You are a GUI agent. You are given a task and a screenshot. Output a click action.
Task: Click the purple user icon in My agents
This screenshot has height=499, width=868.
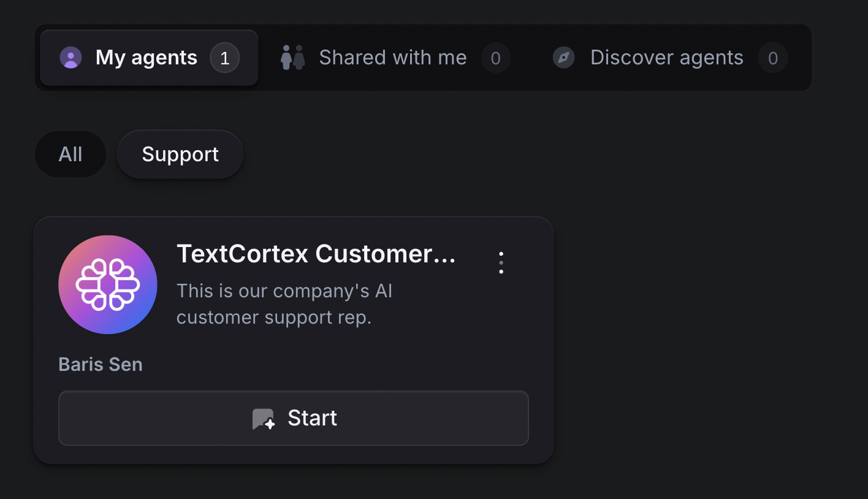point(70,58)
